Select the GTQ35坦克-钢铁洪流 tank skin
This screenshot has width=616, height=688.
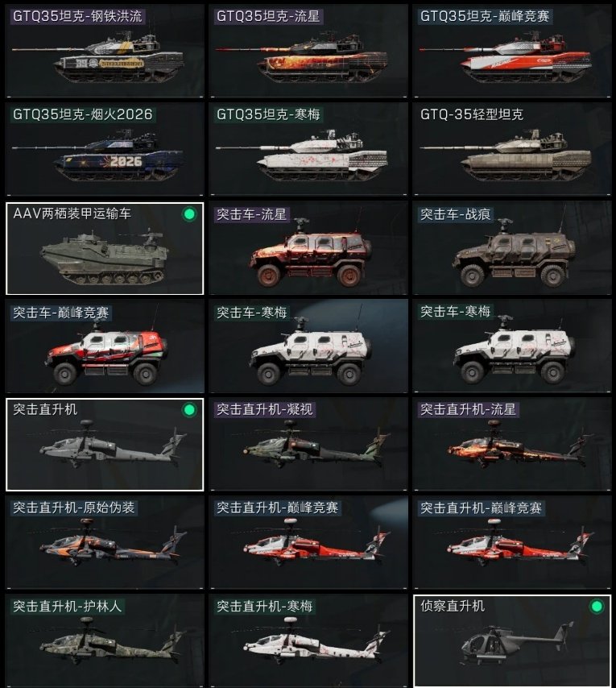coord(105,51)
